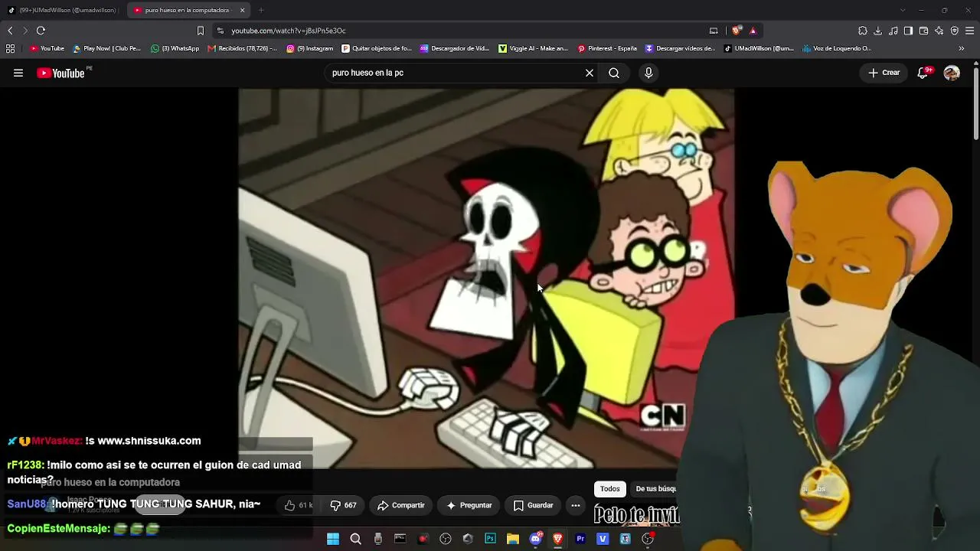This screenshot has height=551, width=980.
Task: Open YouTube notifications bell
Action: point(924,73)
